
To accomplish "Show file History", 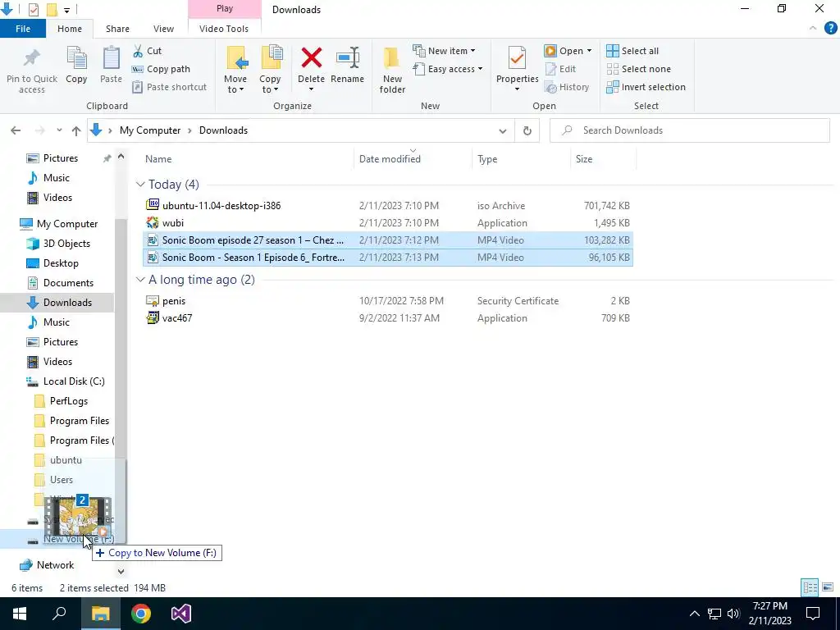I will click(567, 87).
